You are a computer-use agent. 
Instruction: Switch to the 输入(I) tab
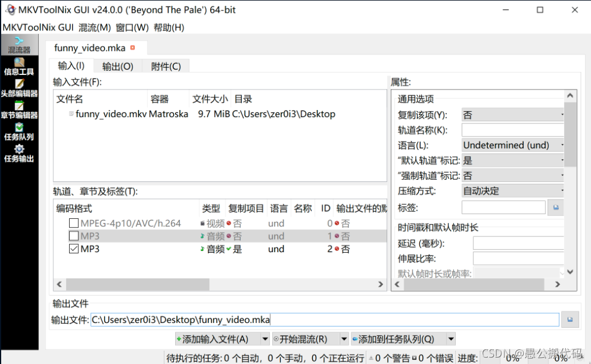click(71, 66)
